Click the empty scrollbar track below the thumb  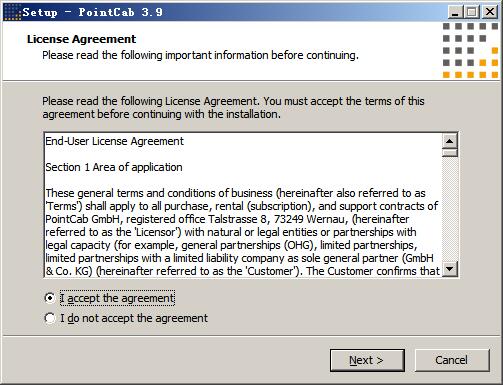(x=450, y=209)
